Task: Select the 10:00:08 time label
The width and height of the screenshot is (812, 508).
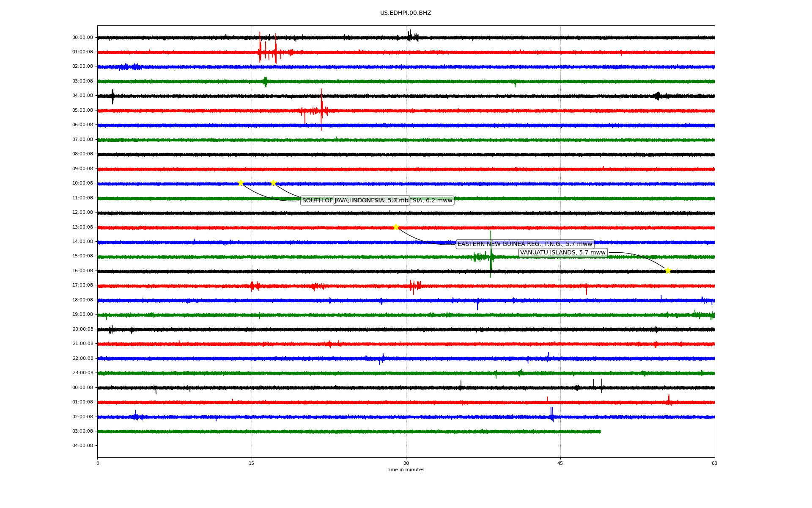Action: 82,183
